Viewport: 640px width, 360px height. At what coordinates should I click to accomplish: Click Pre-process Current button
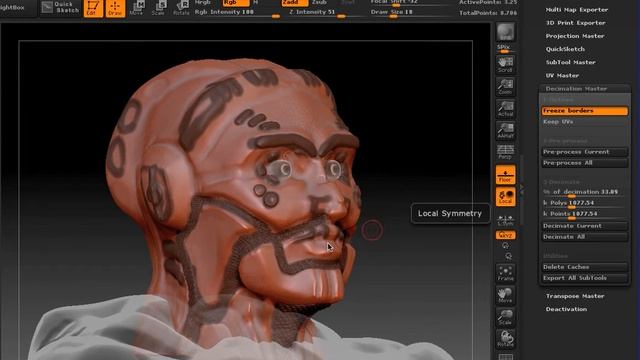584,152
